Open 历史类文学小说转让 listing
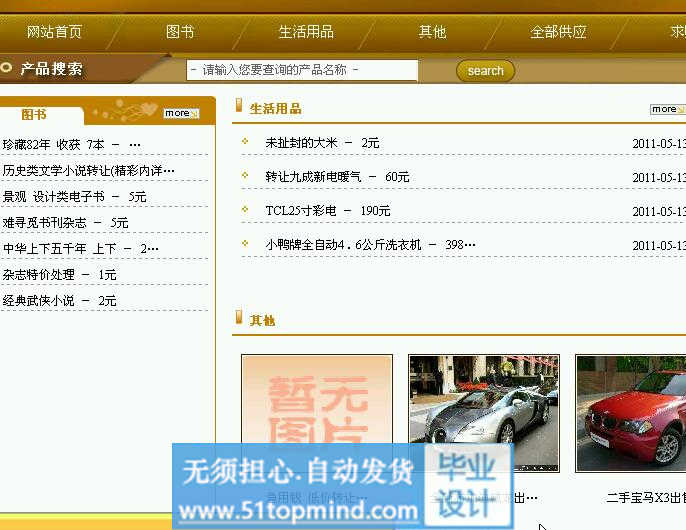Image resolution: width=686 pixels, height=530 pixels. pyautogui.click(x=88, y=170)
